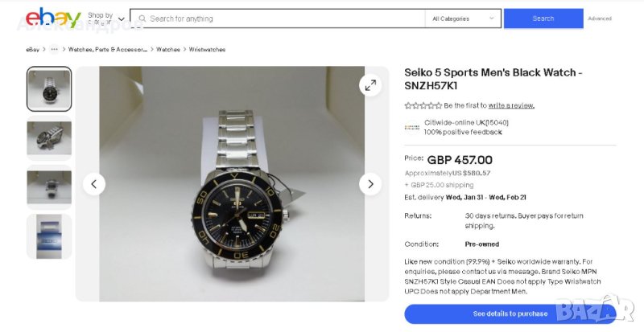The height and width of the screenshot is (332, 644).
Task: Open the Wristwatches breadcrumb
Action: click(x=207, y=50)
